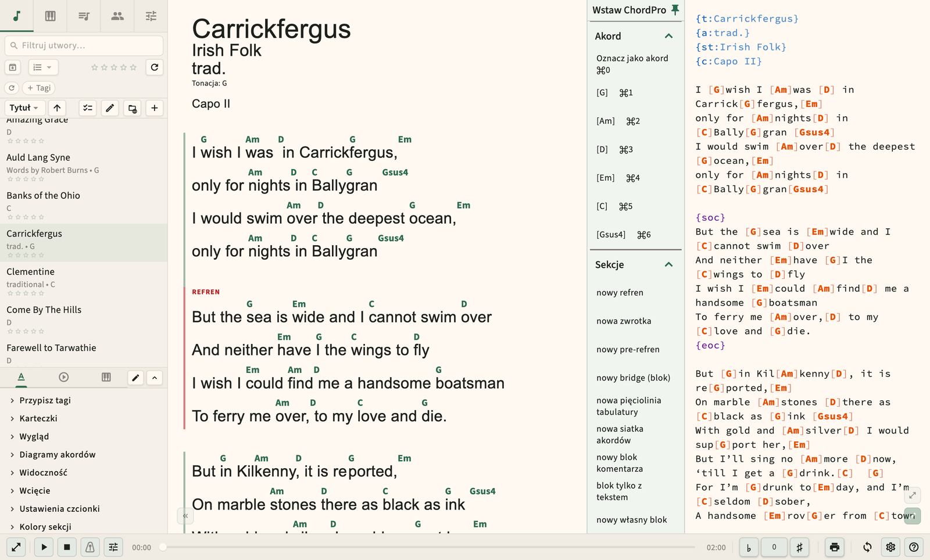Click the playback progress slider handle
Screen dimensions: 930x560
[163, 547]
